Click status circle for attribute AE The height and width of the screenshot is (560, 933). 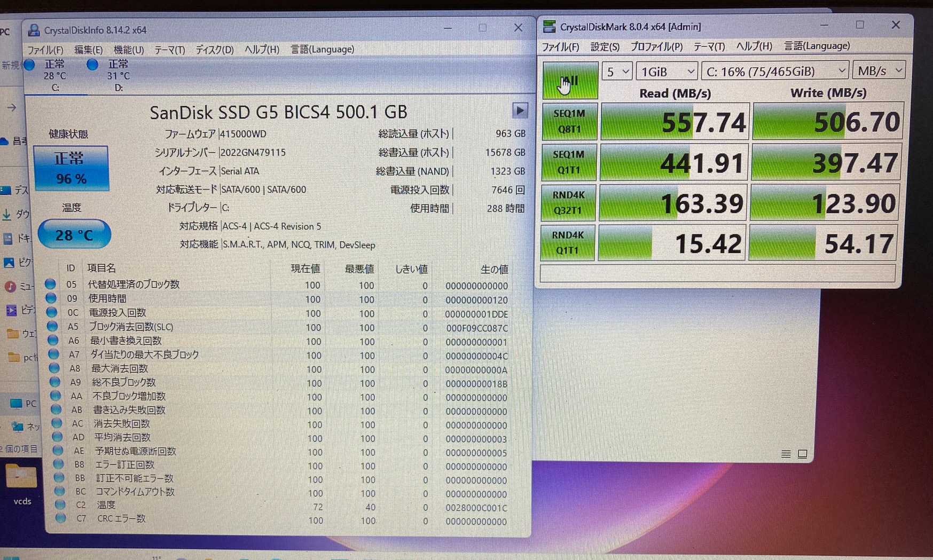58,450
